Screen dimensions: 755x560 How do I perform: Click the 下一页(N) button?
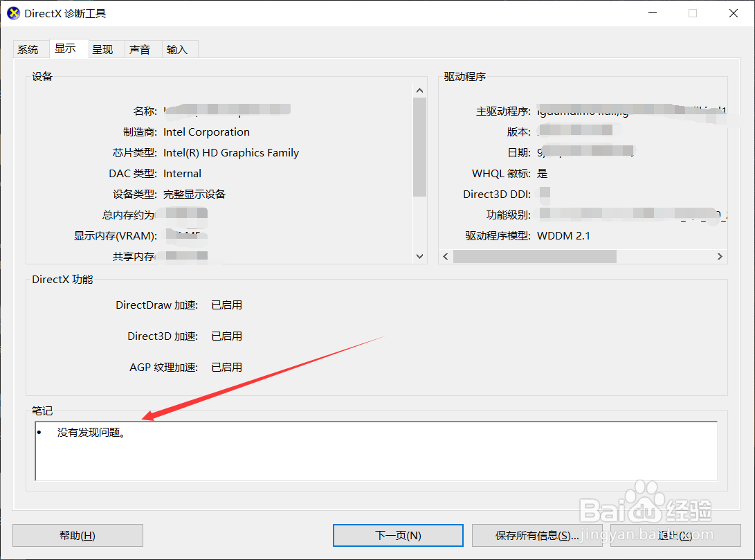398,535
